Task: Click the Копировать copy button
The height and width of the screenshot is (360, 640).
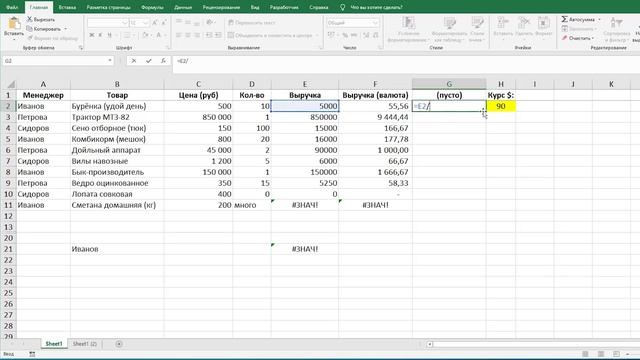Action: pyautogui.click(x=43, y=29)
